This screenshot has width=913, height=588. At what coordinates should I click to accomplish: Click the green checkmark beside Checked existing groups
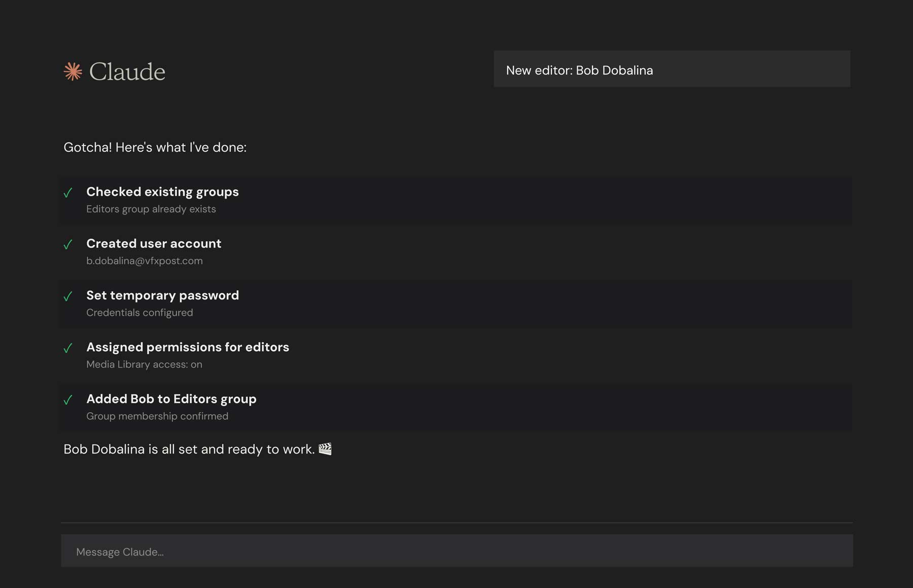point(68,193)
